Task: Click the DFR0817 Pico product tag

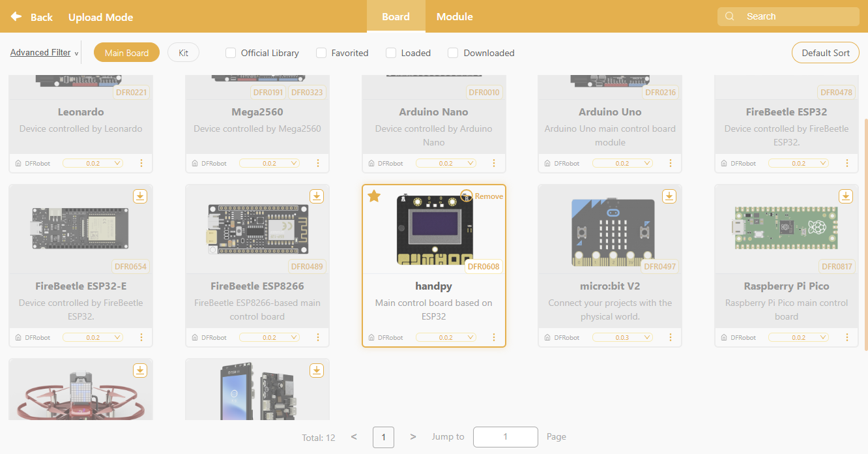Action: pos(837,266)
